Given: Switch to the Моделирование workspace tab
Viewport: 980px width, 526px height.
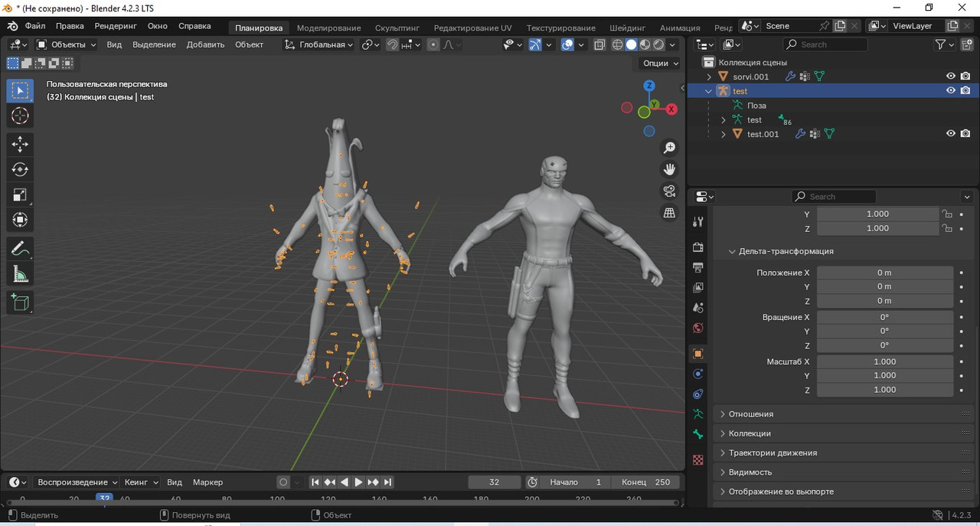Looking at the screenshot, I should (x=328, y=28).
